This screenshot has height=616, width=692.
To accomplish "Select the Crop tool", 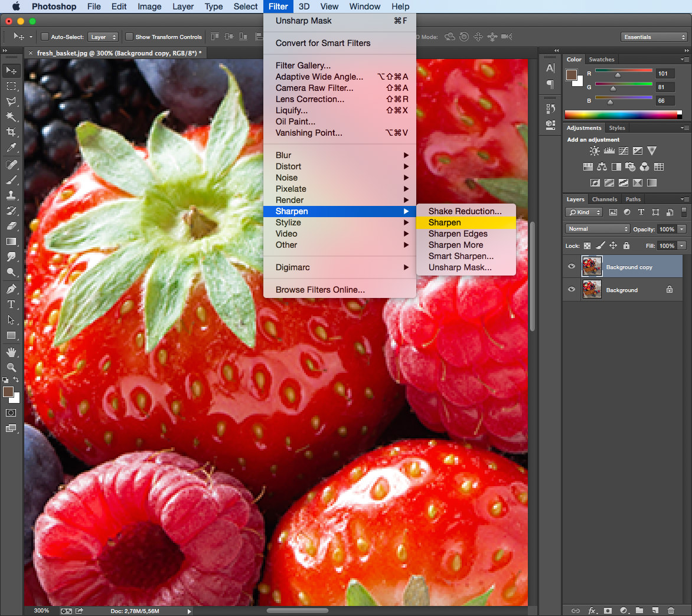I will (11, 132).
